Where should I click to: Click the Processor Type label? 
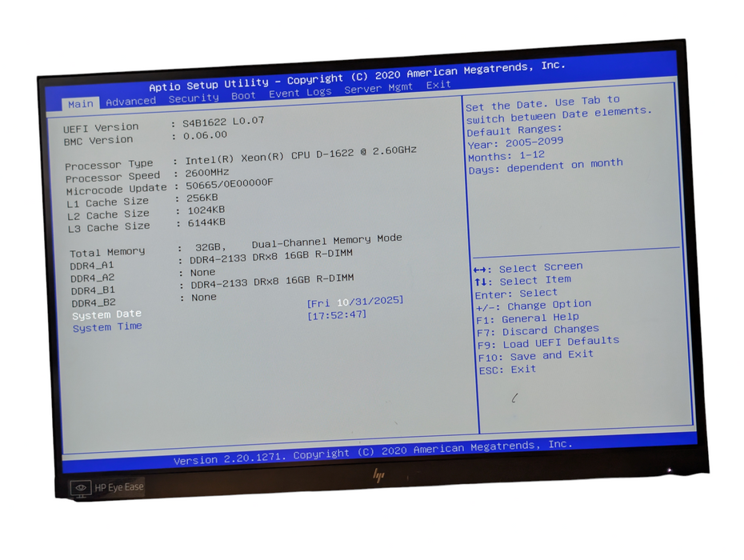tap(109, 165)
